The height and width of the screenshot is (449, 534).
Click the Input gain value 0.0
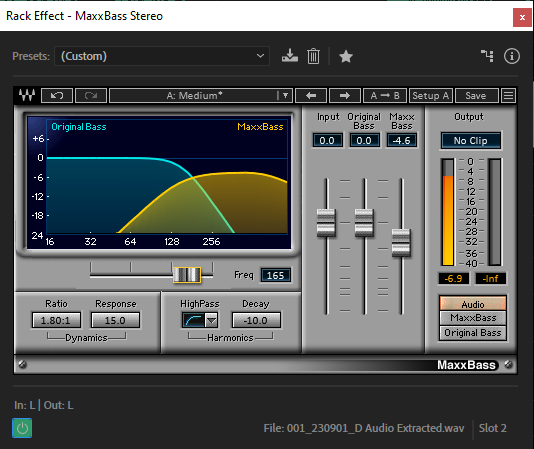327,140
